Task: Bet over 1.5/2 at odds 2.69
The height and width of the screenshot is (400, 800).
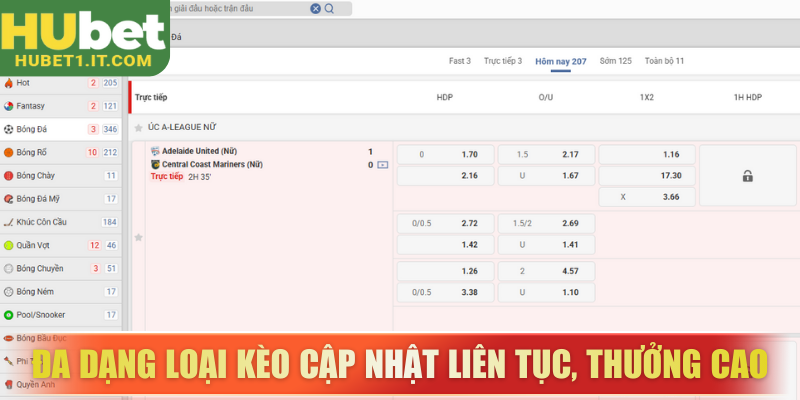Action: (546, 223)
